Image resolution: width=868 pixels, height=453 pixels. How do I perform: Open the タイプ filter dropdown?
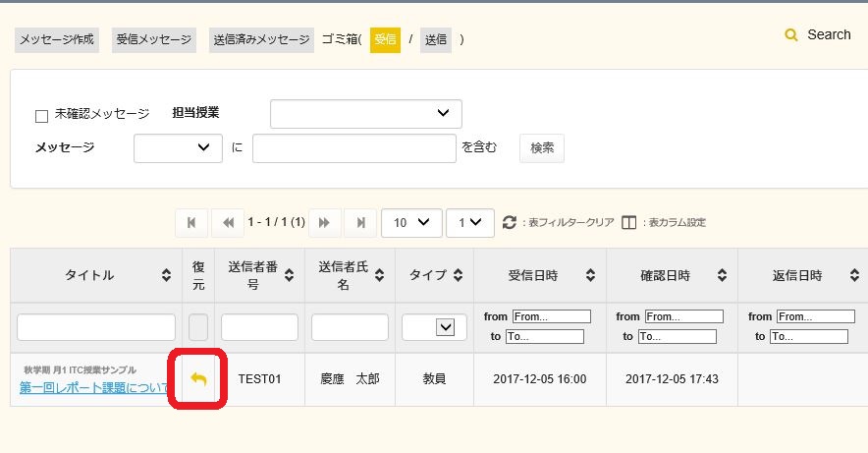click(x=432, y=327)
